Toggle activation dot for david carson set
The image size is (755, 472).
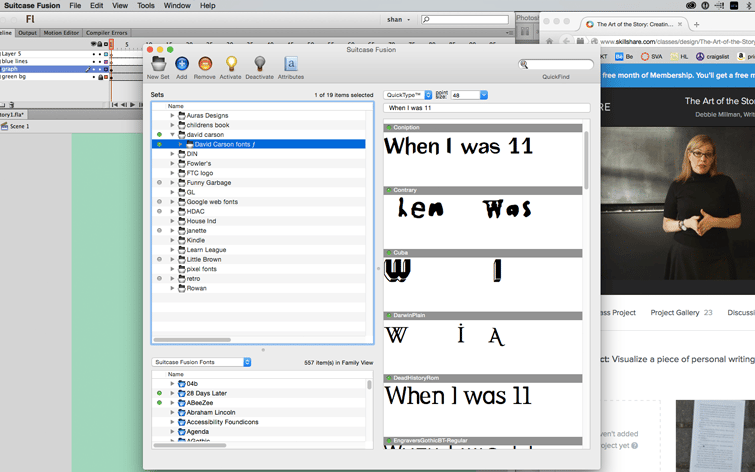click(159, 134)
